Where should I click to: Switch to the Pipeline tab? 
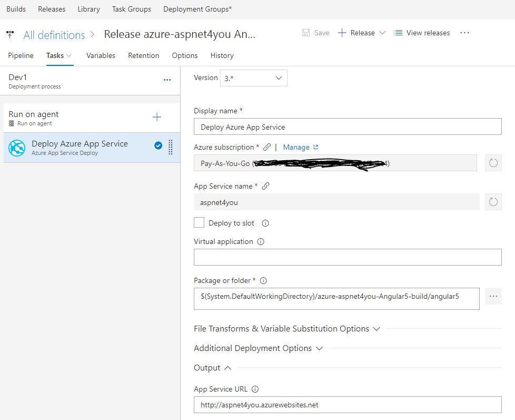click(x=21, y=55)
